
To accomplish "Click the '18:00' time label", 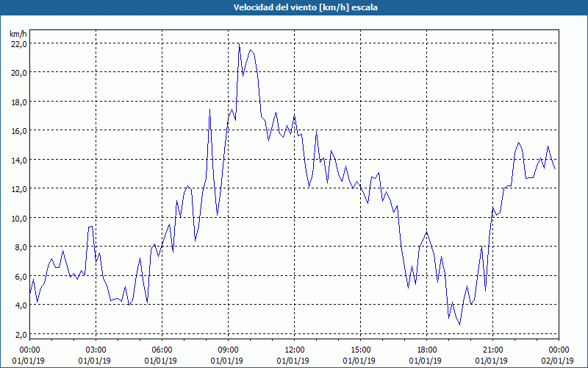I will (427, 350).
